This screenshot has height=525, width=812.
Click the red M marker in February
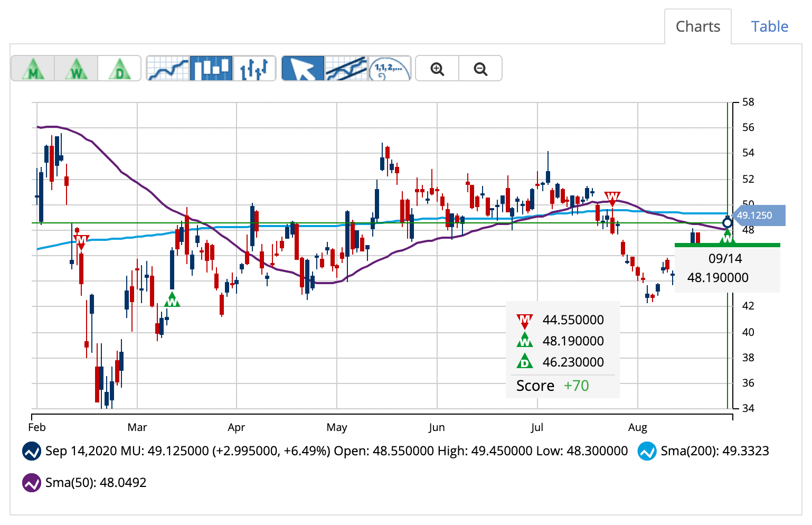81,242
